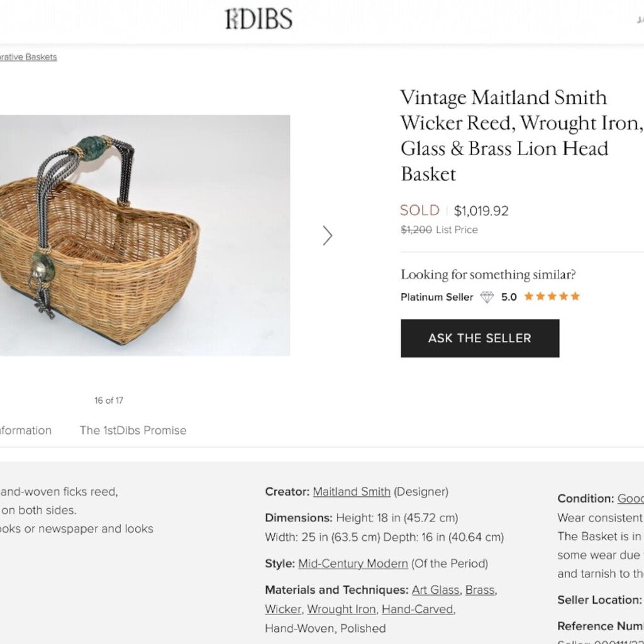Switch to The 1stDibs Promise tab
This screenshot has height=644, width=644.
(133, 430)
